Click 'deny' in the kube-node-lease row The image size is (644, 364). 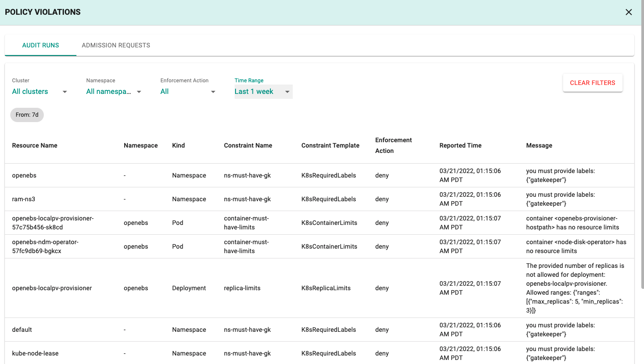pyautogui.click(x=382, y=353)
